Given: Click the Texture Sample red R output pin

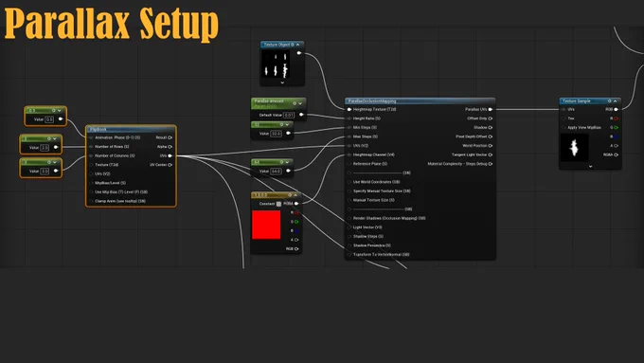Looking at the screenshot, I should pos(617,118).
